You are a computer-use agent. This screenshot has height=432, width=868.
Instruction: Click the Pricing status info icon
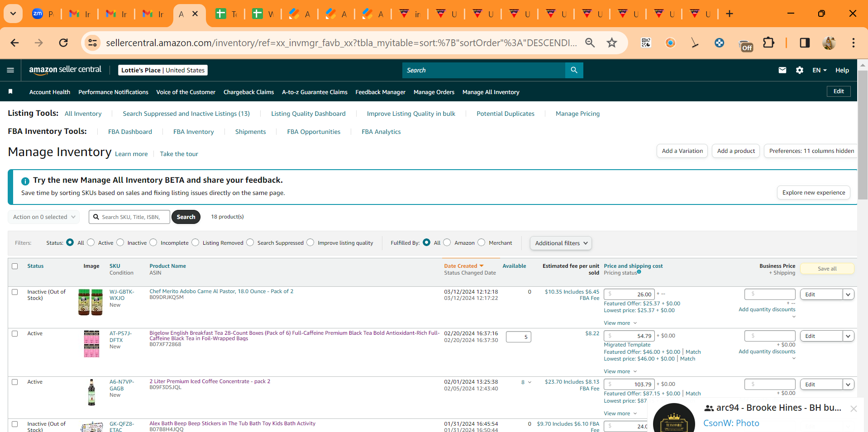point(639,272)
